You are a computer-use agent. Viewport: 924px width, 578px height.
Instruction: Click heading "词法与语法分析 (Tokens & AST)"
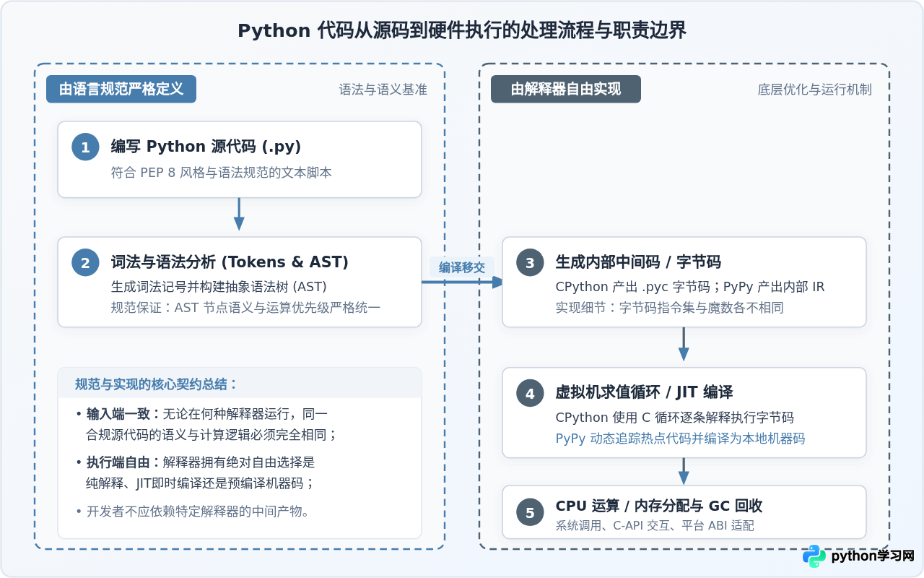click(230, 262)
